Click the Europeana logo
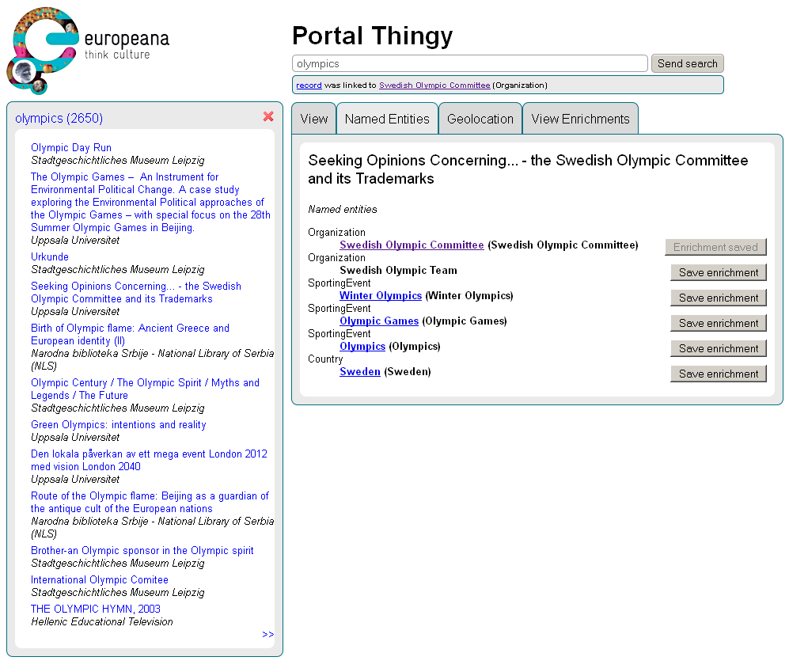 [x=87, y=47]
